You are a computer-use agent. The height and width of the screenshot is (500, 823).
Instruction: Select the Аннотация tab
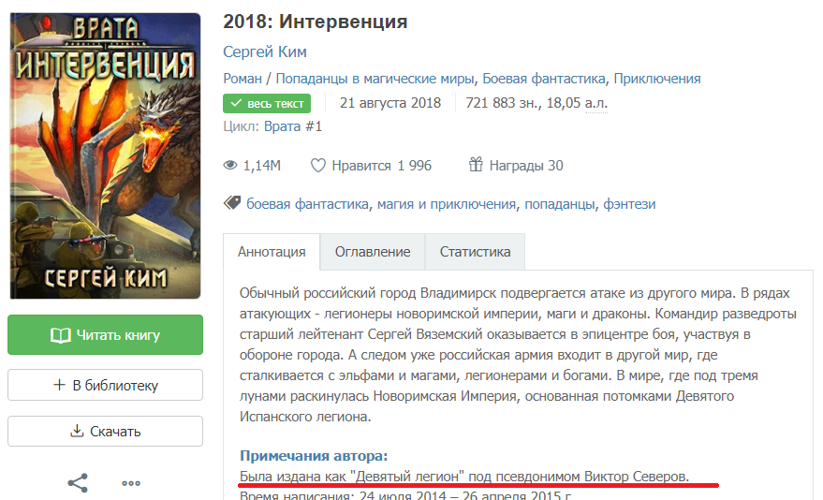(x=271, y=252)
